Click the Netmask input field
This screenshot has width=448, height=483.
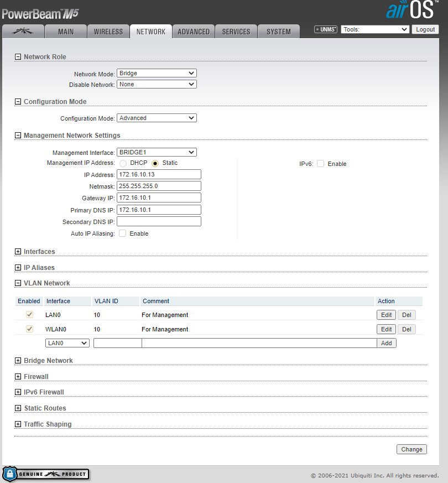point(159,186)
